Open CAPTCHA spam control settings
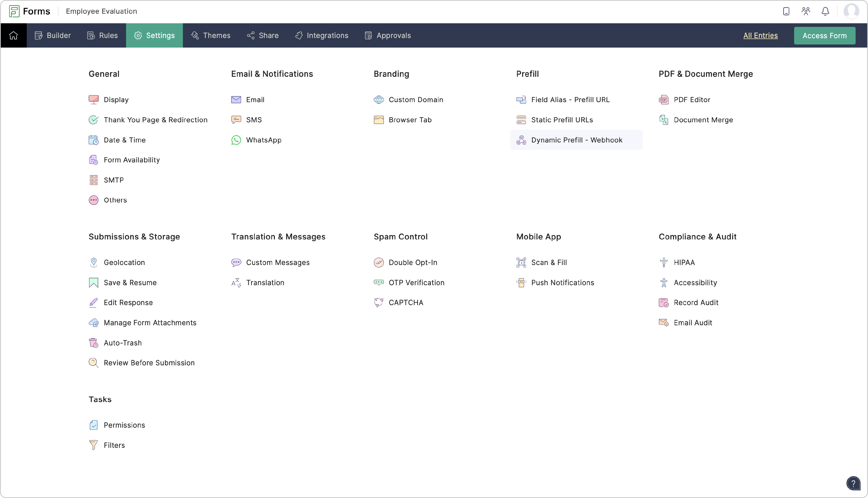 [x=406, y=302]
